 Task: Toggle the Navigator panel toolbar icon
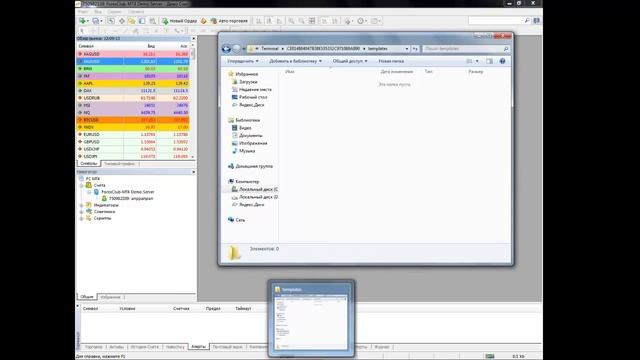[x=132, y=20]
